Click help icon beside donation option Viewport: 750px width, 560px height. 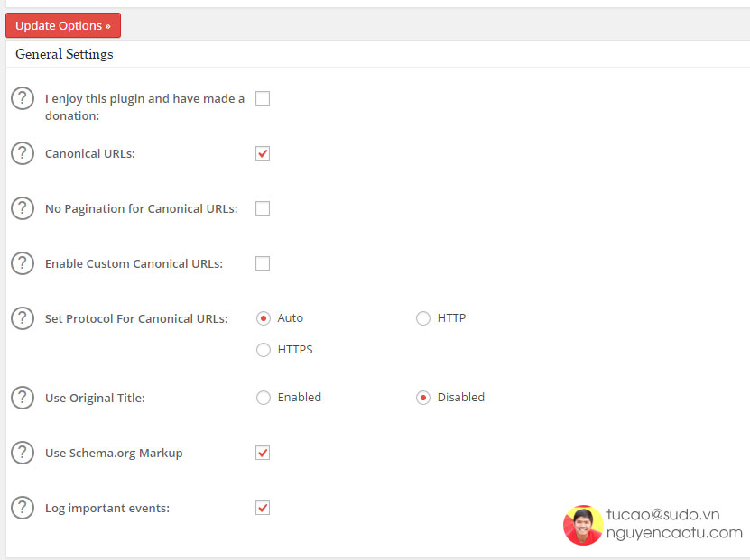click(x=23, y=98)
